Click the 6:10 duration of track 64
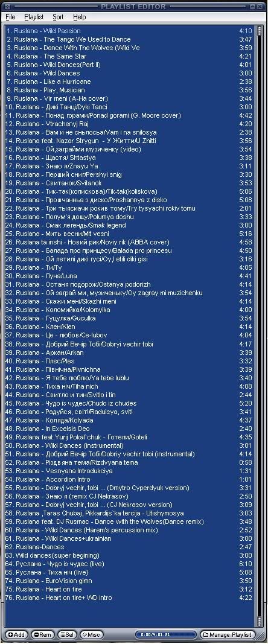 click(x=246, y=564)
